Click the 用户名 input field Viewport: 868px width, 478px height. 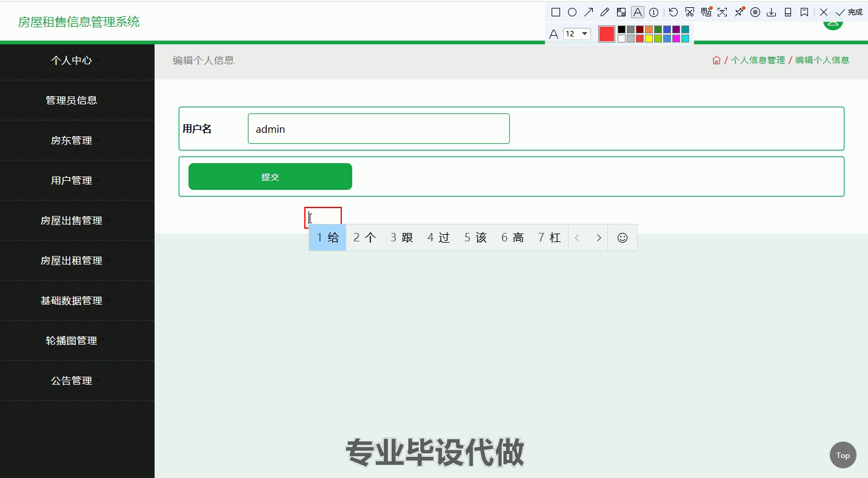[x=378, y=129]
